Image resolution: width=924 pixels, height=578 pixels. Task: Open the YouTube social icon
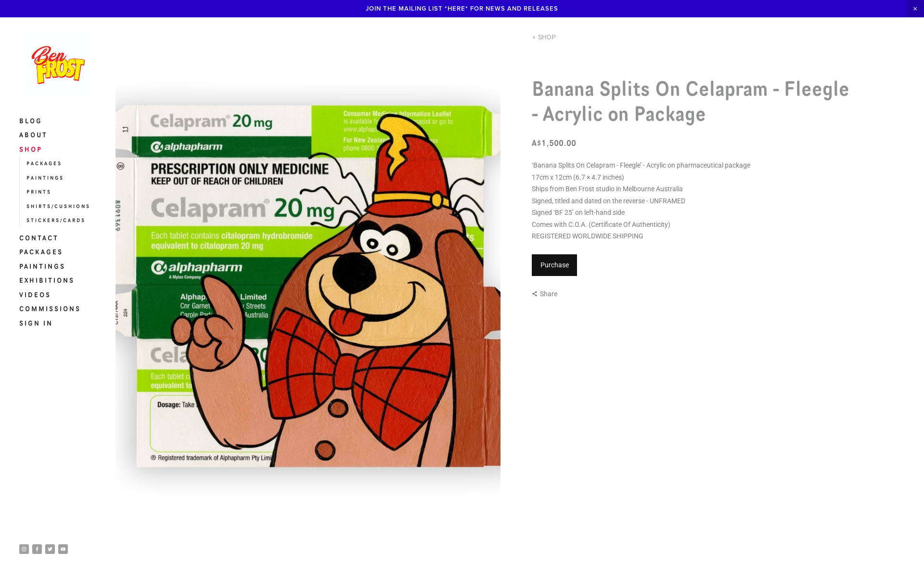point(63,549)
